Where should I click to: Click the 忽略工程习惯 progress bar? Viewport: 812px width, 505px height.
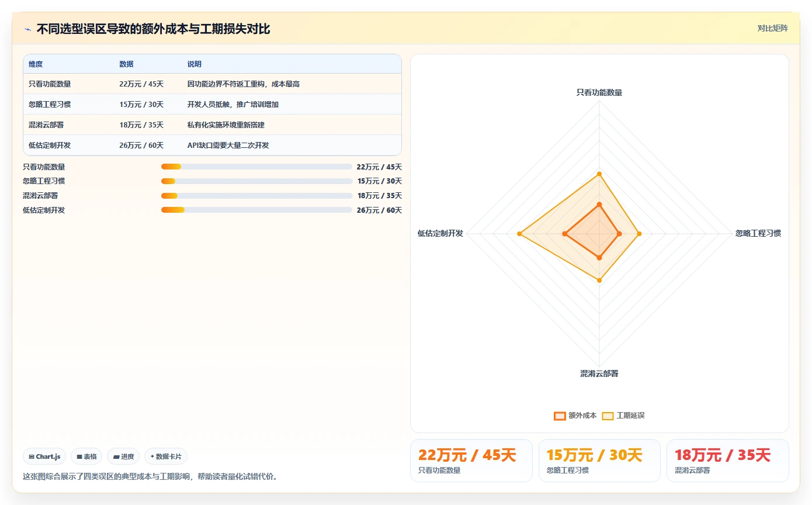click(256, 181)
